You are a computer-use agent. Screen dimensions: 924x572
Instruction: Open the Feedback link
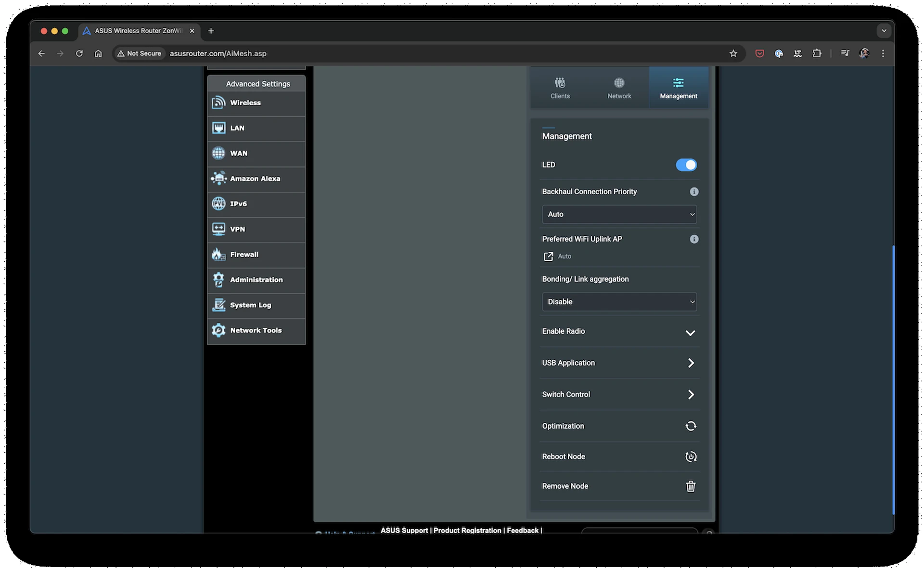click(523, 530)
